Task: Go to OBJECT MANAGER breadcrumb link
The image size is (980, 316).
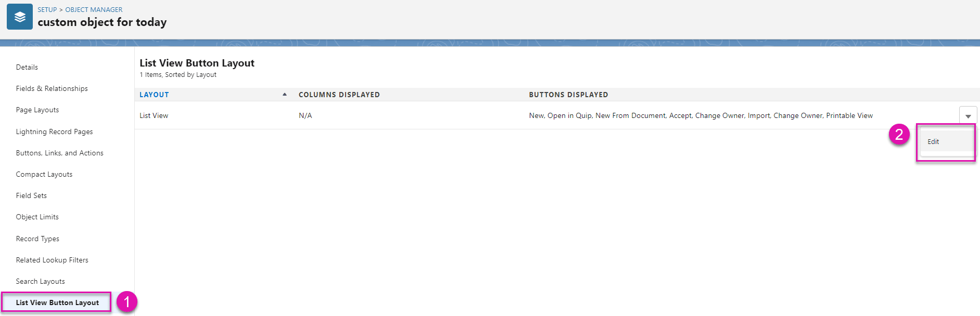Action: click(94, 10)
